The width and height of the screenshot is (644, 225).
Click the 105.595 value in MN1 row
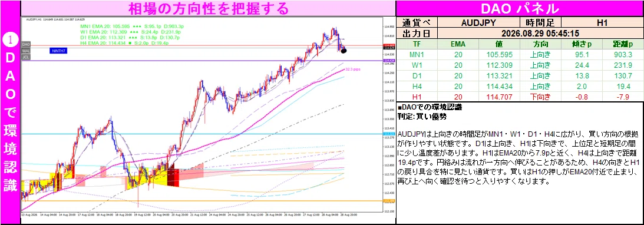click(500, 54)
